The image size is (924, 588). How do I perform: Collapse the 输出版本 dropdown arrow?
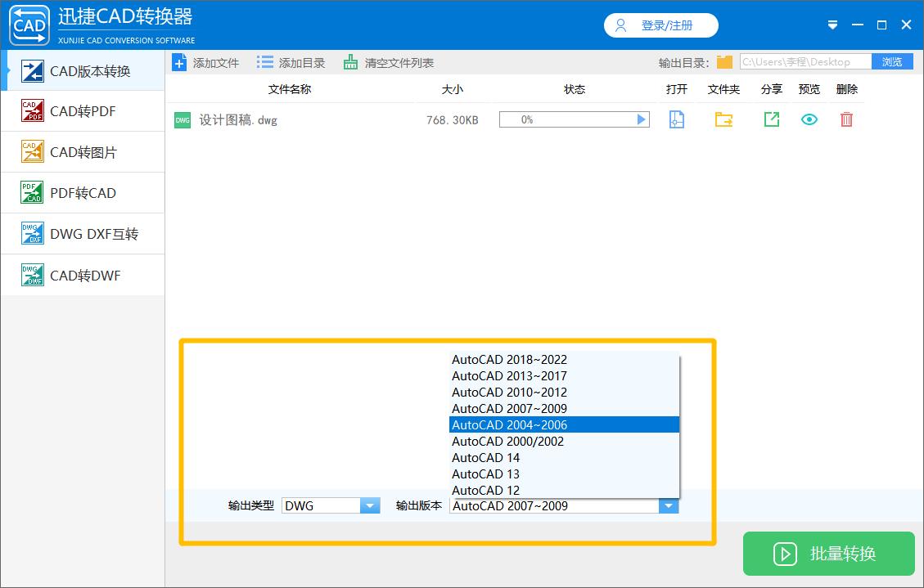click(x=669, y=505)
